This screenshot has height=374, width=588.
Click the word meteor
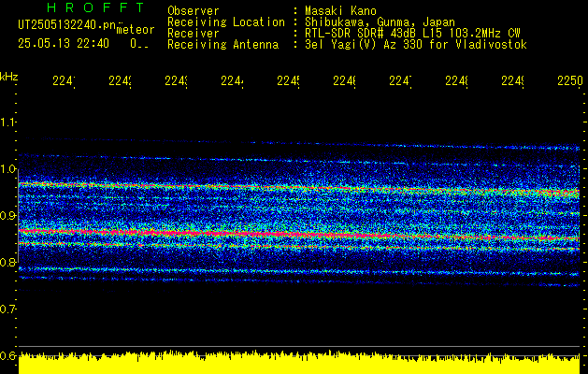click(x=136, y=30)
